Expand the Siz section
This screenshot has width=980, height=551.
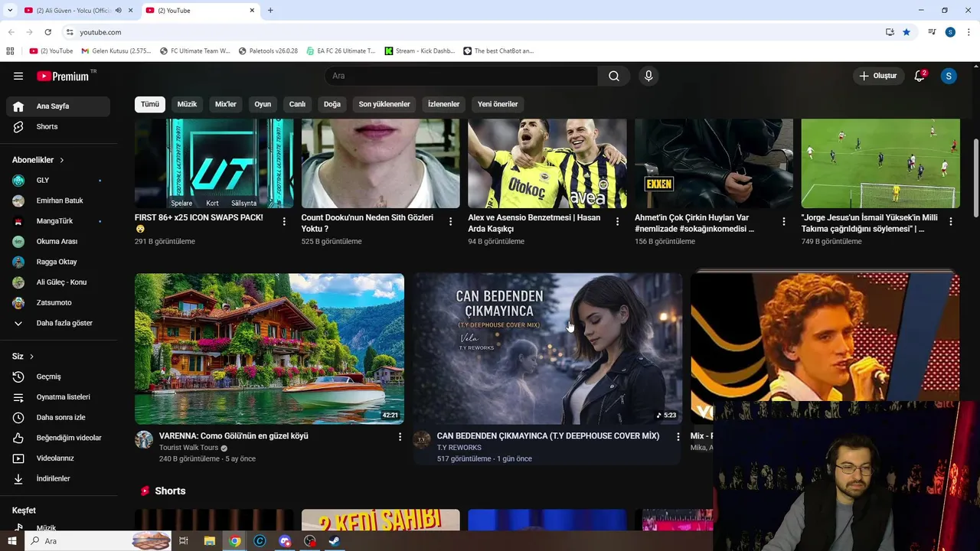tap(23, 357)
